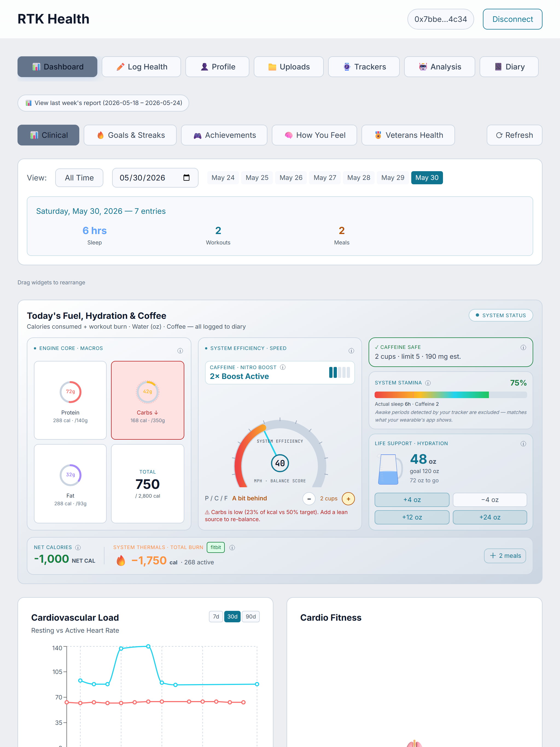Add 4 oz of water
The height and width of the screenshot is (747, 560).
pos(412,500)
